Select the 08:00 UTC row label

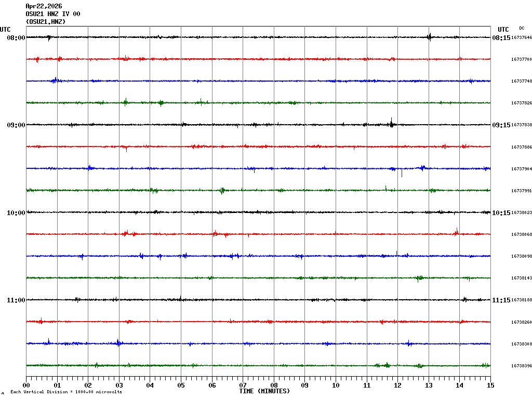coord(16,38)
